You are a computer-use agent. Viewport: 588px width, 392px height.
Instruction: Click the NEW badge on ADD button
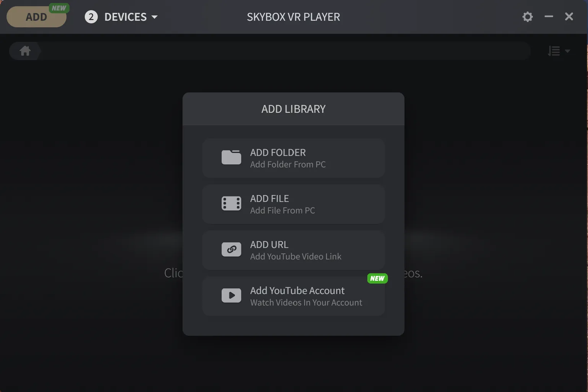(x=59, y=8)
